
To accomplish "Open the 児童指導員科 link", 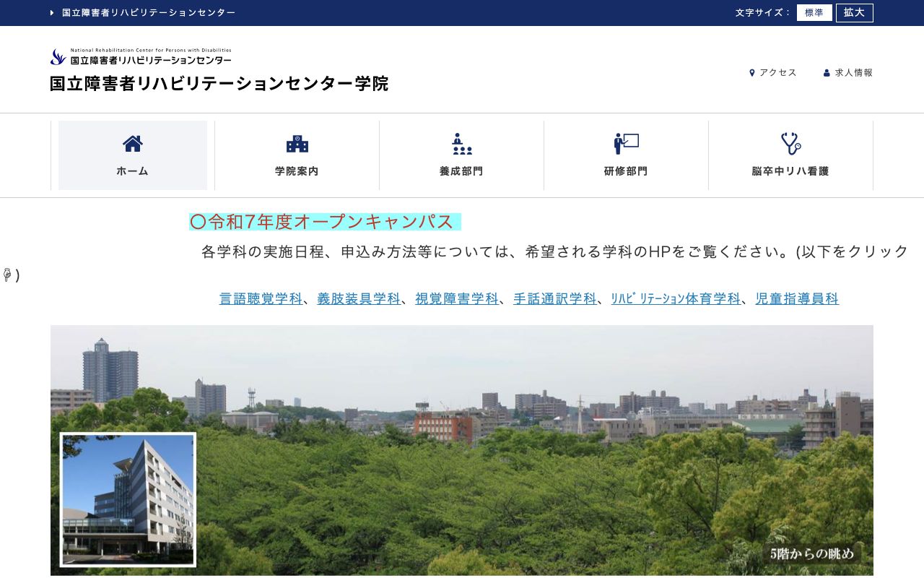I will tap(797, 298).
